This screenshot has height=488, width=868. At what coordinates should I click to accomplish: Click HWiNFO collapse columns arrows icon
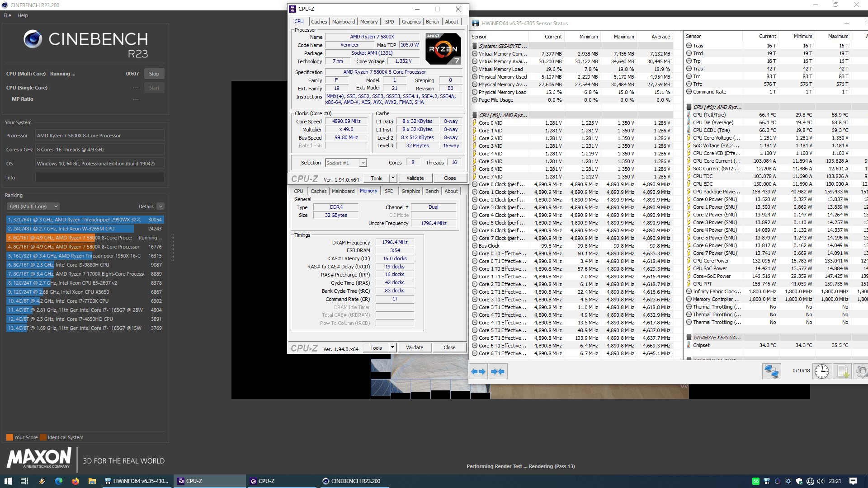[x=498, y=371]
